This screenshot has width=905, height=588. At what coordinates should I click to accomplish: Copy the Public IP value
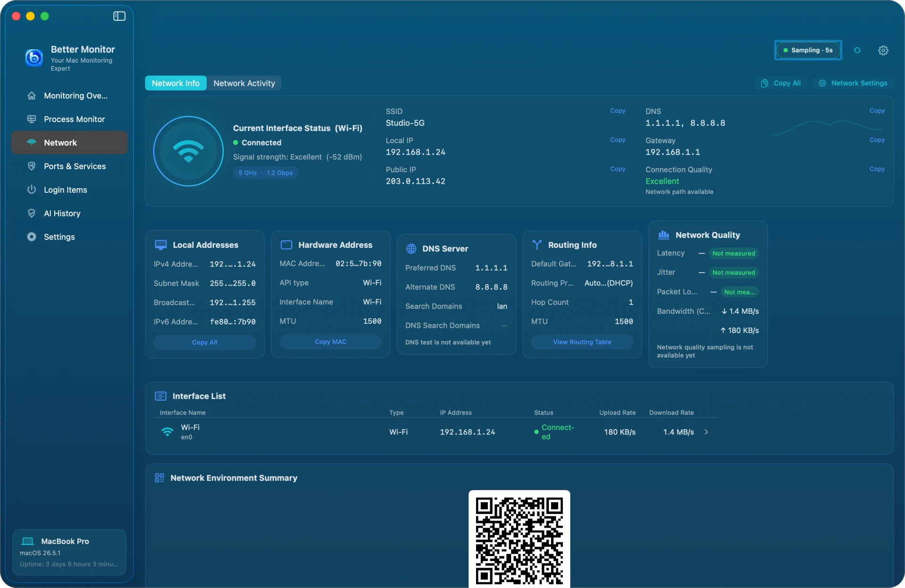(617, 169)
